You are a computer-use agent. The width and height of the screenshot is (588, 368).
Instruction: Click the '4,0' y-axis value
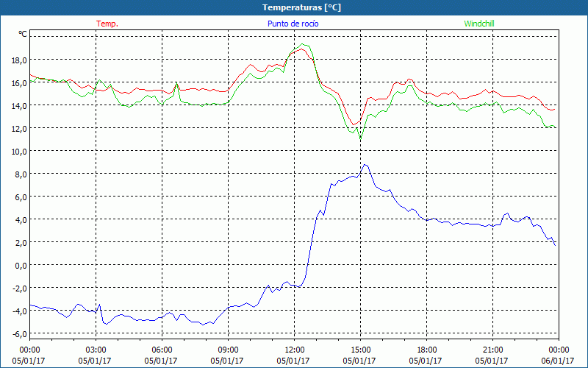tap(21, 219)
